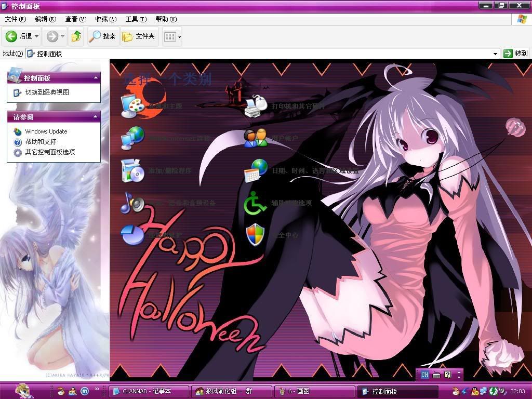The width and height of the screenshot is (532, 399).
Task: Click the 22:03 system tray clock
Action: pyautogui.click(x=517, y=391)
